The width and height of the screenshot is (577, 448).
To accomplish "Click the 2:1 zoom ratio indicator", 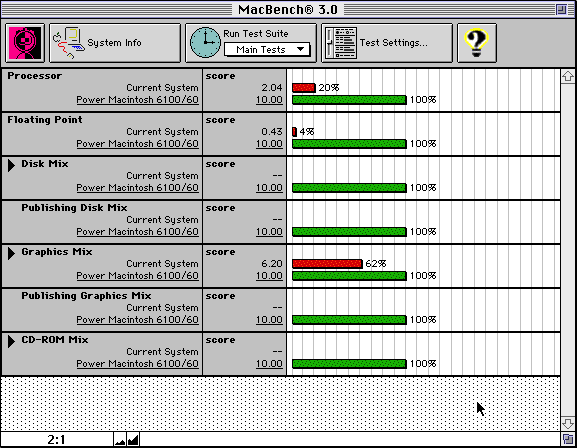I will click(57, 440).
